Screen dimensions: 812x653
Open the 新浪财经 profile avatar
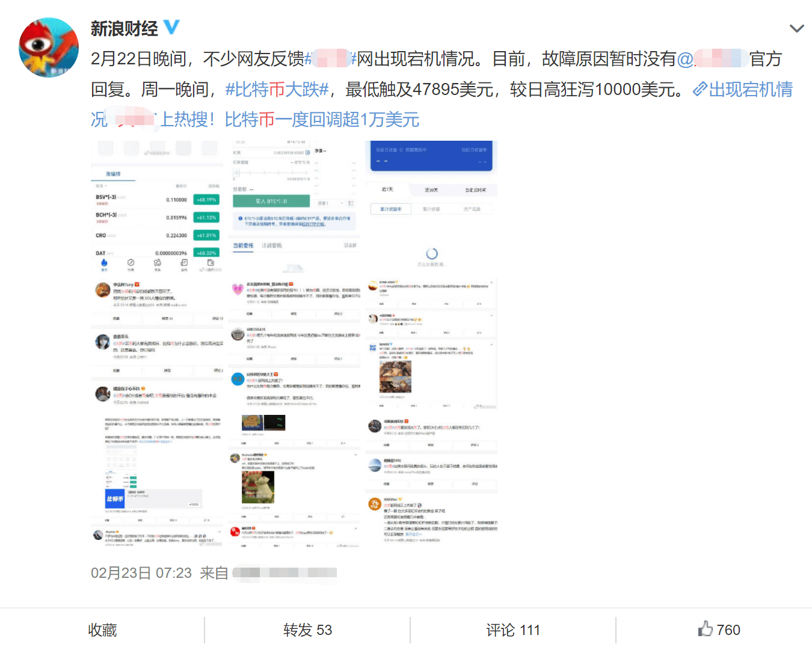pos(49,48)
